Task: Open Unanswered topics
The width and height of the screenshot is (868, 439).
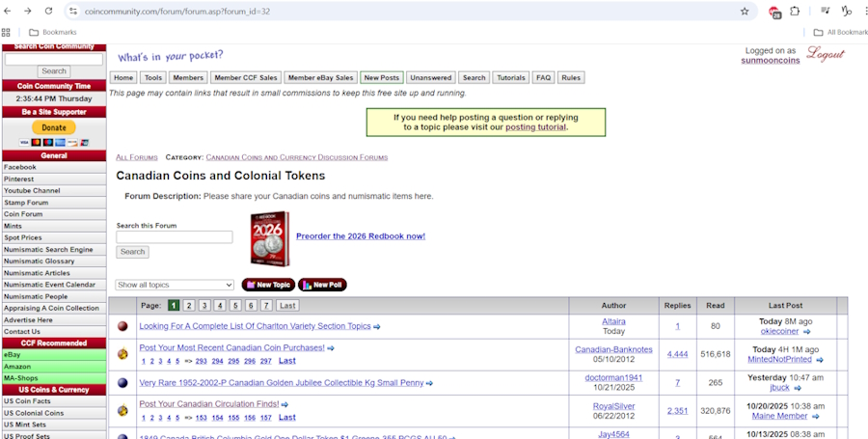Action: pyautogui.click(x=431, y=77)
